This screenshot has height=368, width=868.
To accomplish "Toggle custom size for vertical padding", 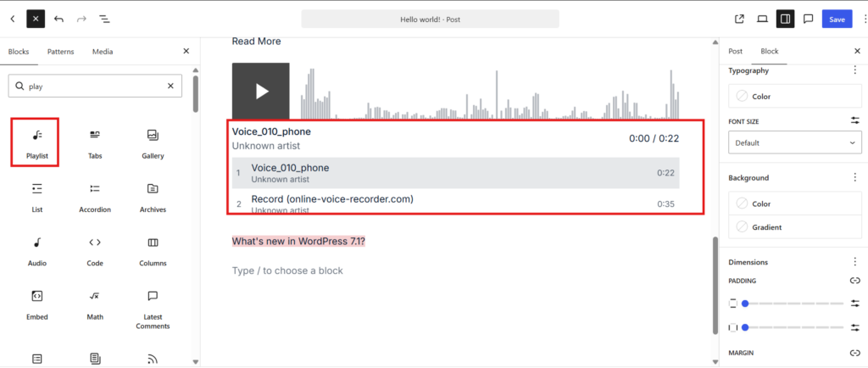I will pos(855,304).
